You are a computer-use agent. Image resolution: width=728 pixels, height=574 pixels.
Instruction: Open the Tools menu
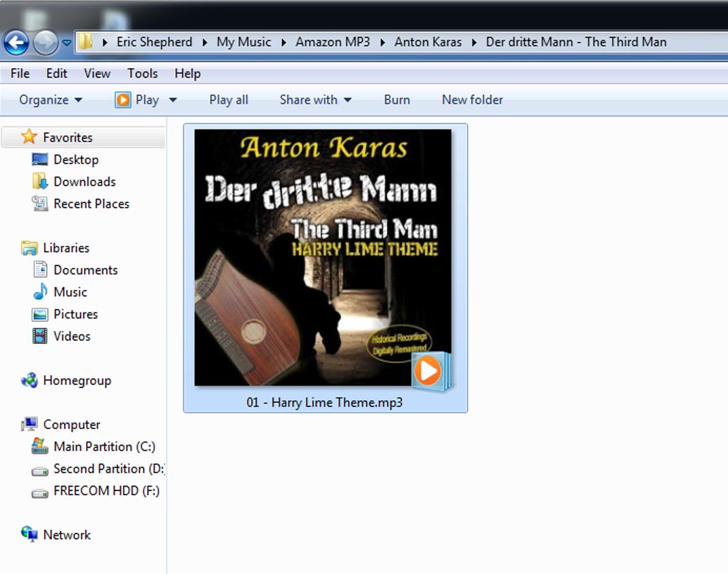(x=142, y=73)
